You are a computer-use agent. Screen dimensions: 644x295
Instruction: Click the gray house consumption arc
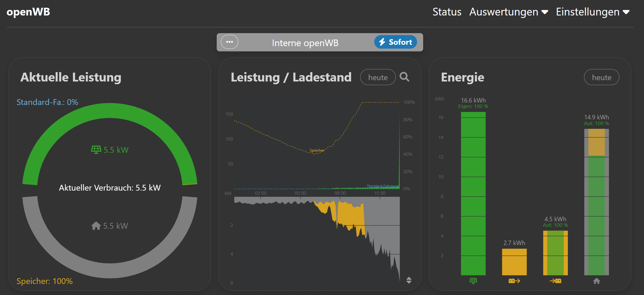click(110, 270)
